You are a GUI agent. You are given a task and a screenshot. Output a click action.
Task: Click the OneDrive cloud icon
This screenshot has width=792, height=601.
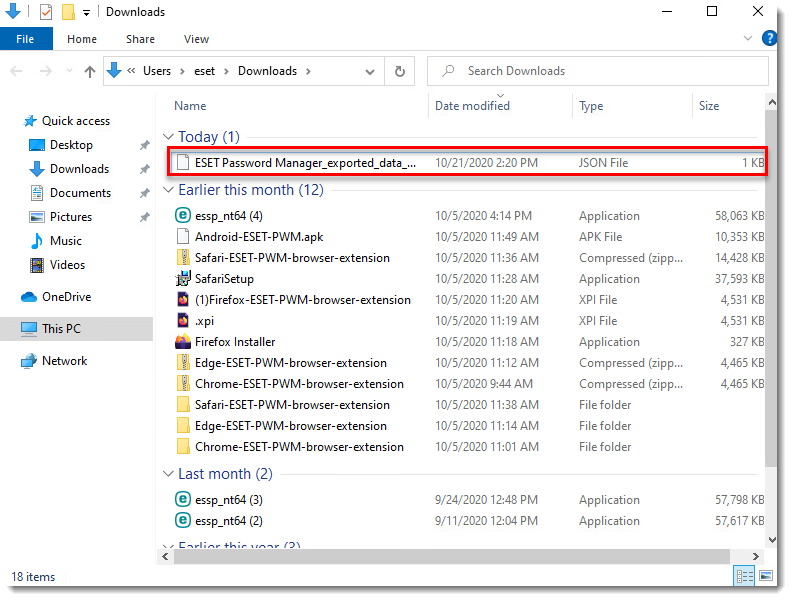(x=29, y=297)
